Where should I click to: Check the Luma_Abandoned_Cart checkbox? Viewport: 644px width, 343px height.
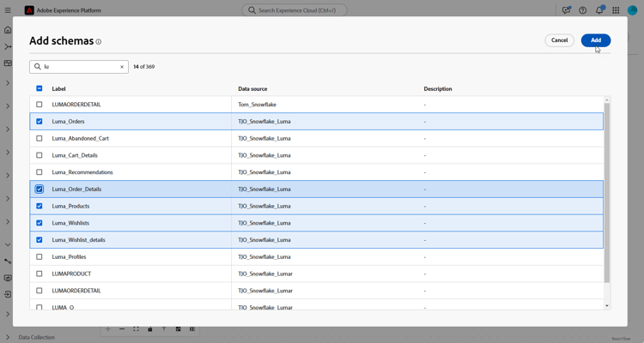tap(39, 138)
